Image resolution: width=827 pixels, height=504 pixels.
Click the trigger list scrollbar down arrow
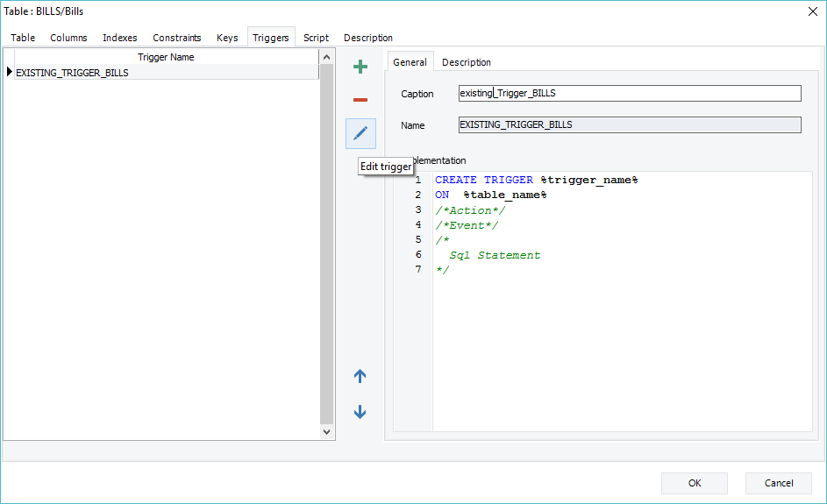pyautogui.click(x=327, y=431)
